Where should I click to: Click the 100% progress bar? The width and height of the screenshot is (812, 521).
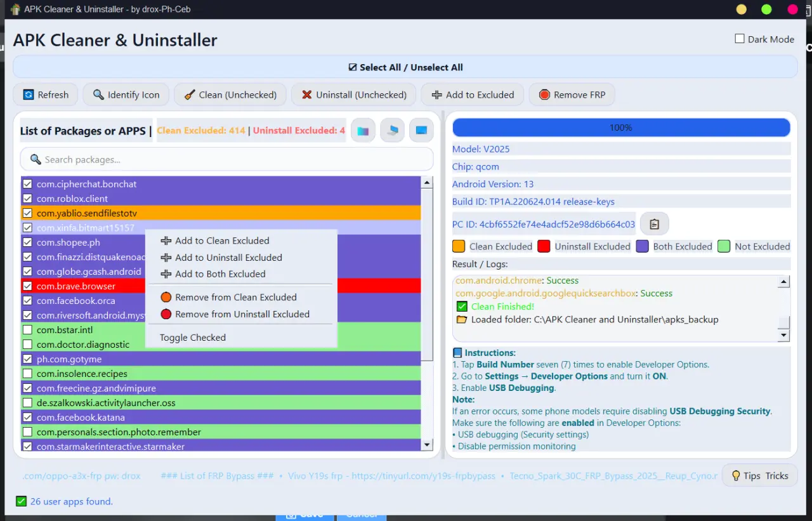(621, 128)
